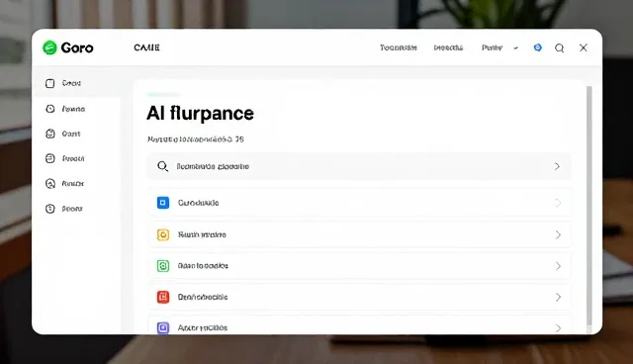Viewport: 633px width, 364px height.
Task: Expand the chevron on the yellow icon row
Action: 558,234
